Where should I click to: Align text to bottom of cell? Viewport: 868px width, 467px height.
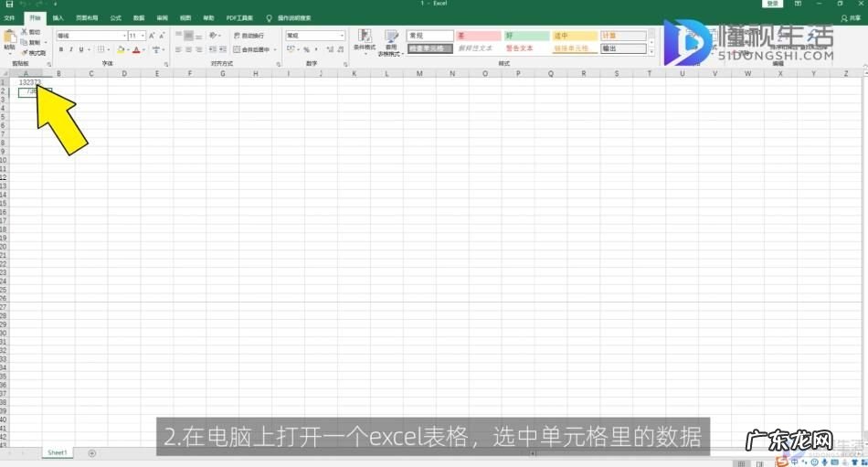(x=198, y=36)
